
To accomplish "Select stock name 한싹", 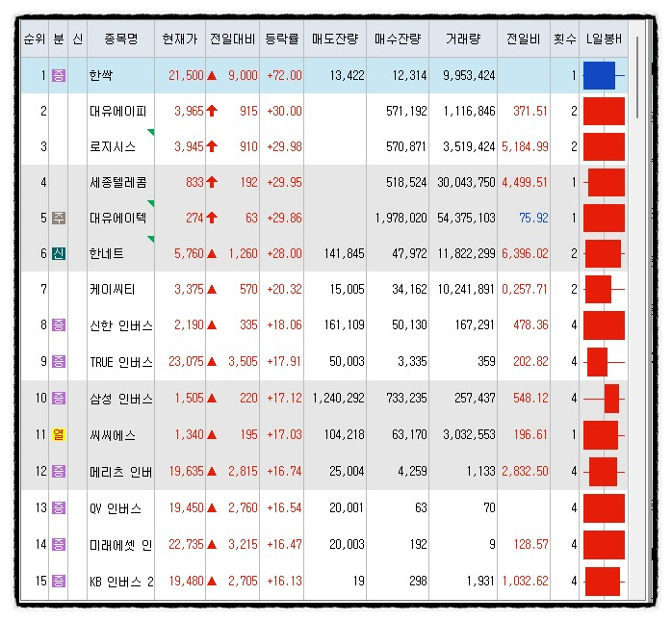I will tap(101, 75).
